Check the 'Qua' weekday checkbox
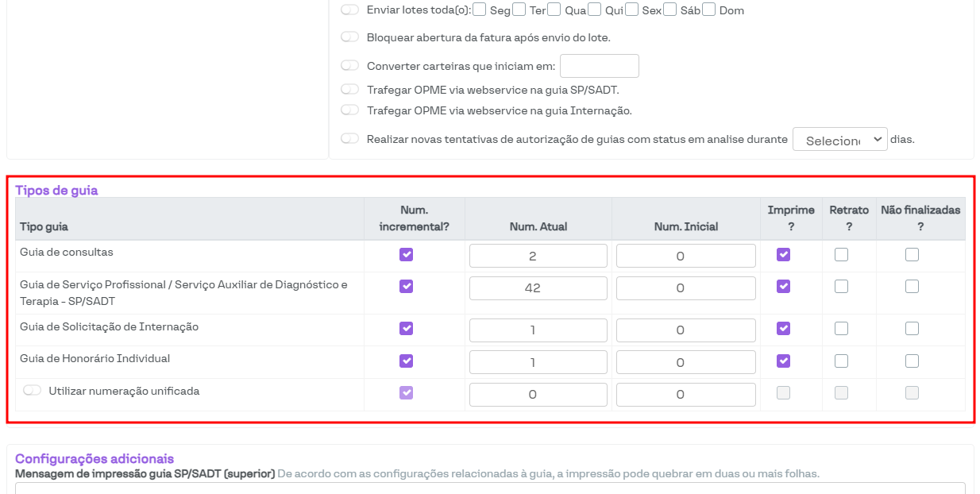This screenshot has height=494, width=980. tap(554, 10)
